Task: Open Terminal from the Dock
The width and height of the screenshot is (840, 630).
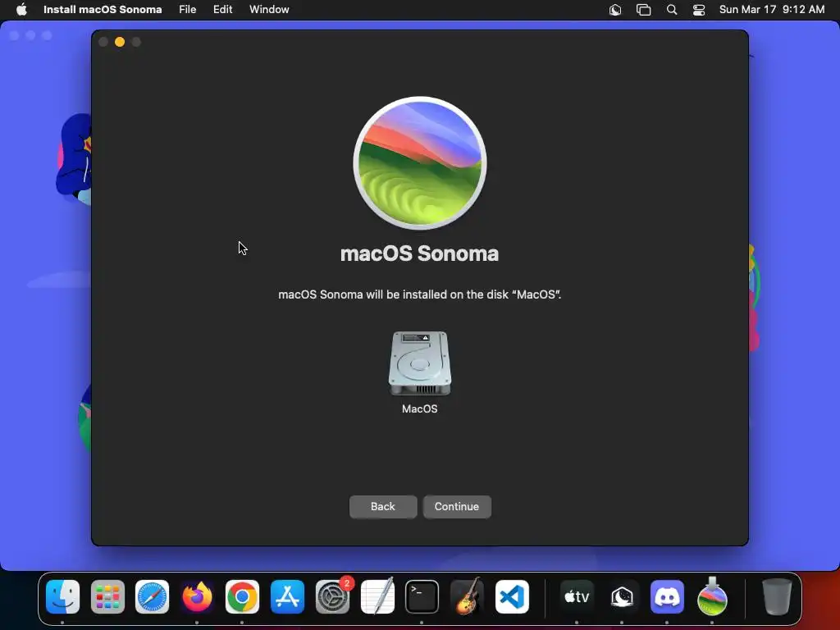Action: coord(422,596)
